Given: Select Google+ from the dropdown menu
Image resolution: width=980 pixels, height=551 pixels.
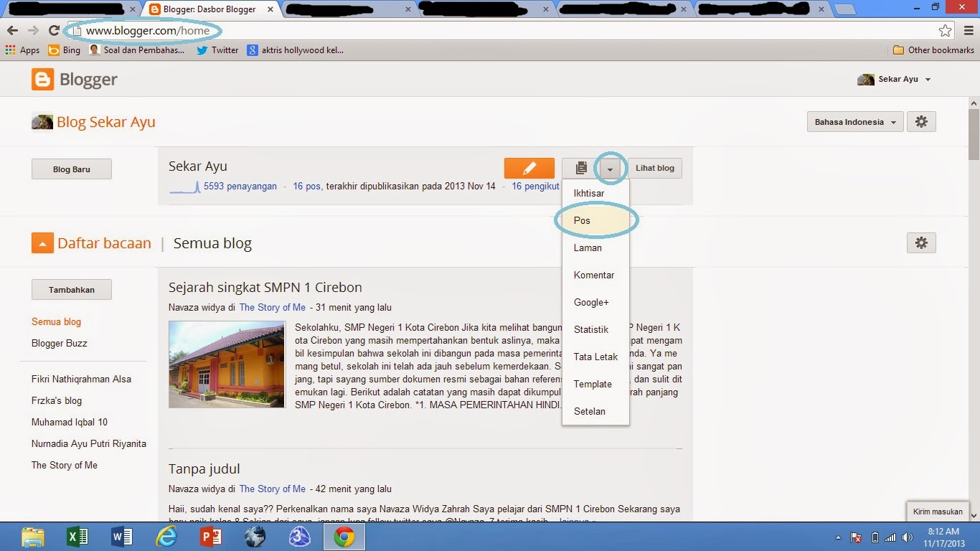Looking at the screenshot, I should click(595, 302).
